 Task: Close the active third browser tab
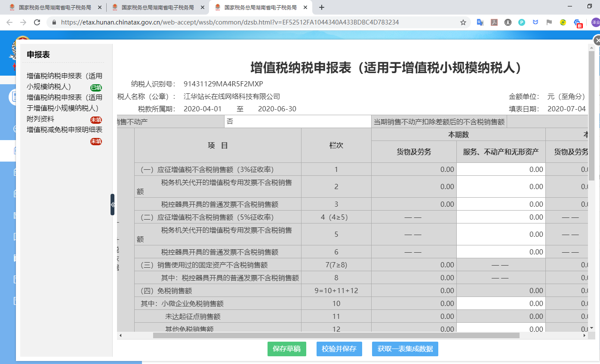[x=305, y=8]
